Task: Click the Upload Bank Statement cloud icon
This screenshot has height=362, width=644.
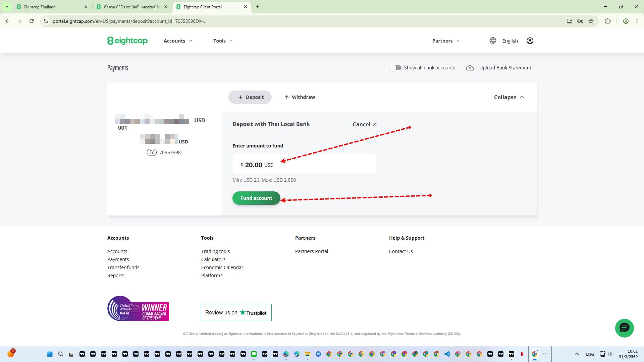Action: pos(470,68)
